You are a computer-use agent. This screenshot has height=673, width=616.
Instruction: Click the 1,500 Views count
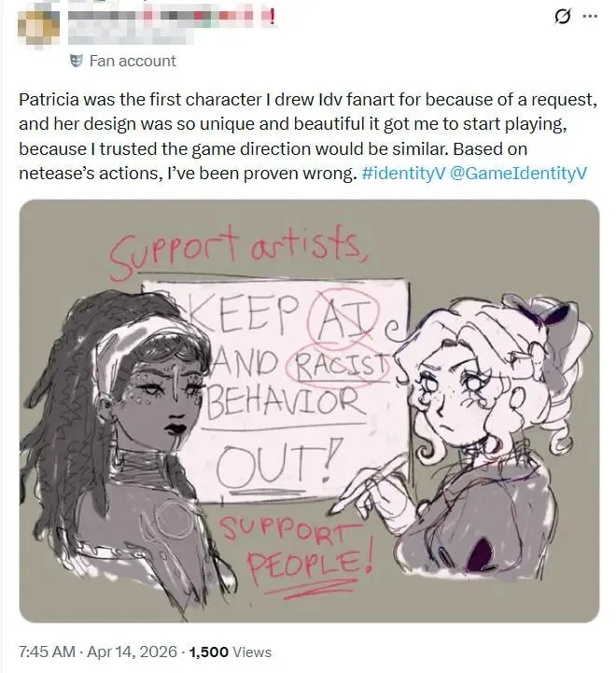tap(231, 652)
